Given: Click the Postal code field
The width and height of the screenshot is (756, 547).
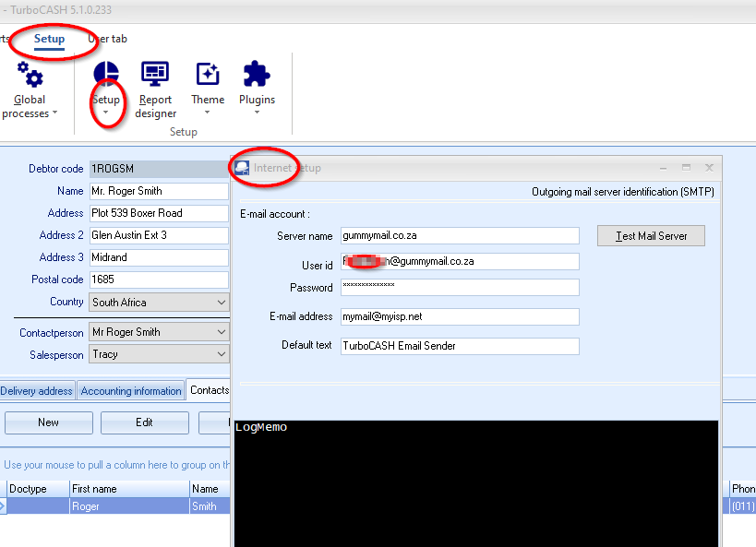Looking at the screenshot, I should point(159,279).
